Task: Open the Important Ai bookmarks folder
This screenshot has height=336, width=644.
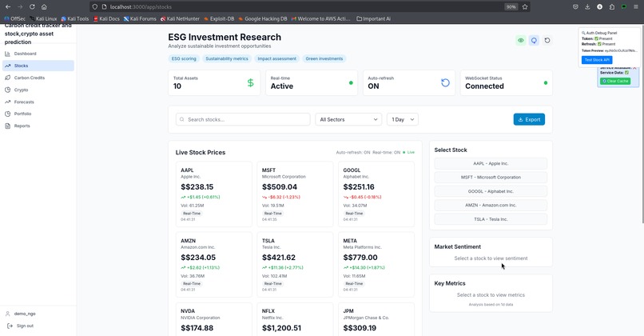Action: pyautogui.click(x=373, y=19)
